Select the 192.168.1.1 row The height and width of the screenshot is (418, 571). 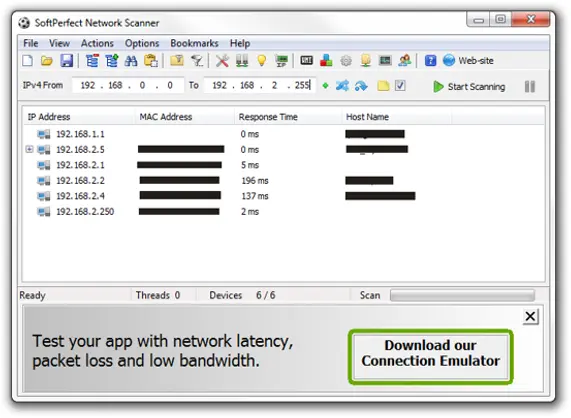tap(283, 134)
